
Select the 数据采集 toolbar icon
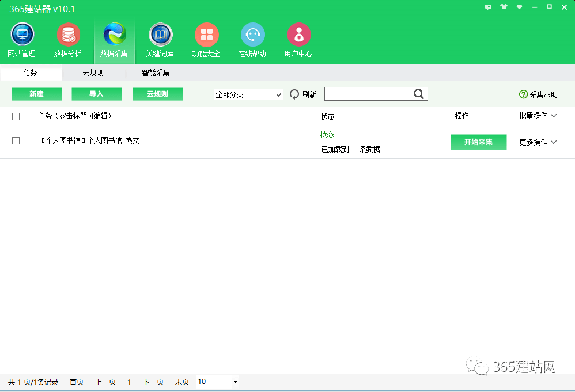point(115,35)
